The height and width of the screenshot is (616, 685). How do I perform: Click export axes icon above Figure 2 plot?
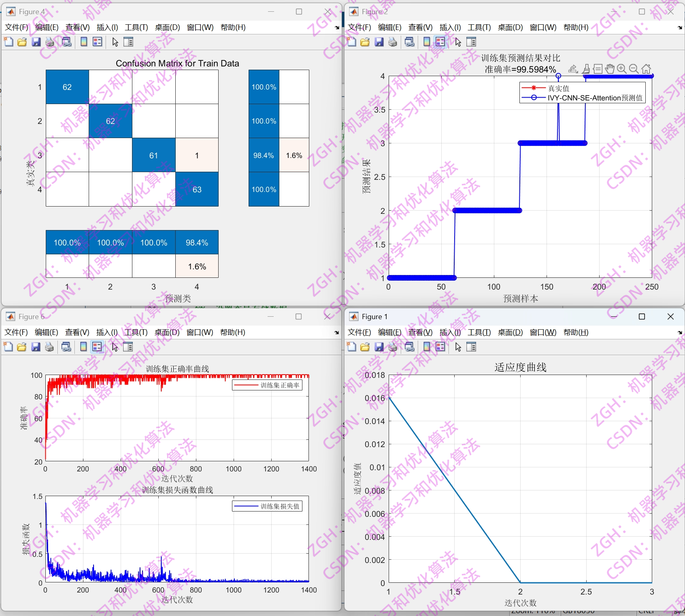click(573, 69)
